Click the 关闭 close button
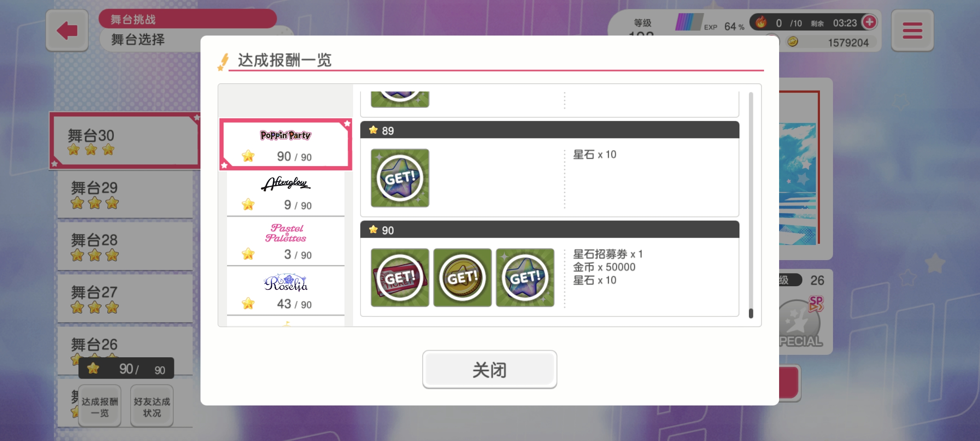Screen dimensions: 980x441 coord(490,370)
